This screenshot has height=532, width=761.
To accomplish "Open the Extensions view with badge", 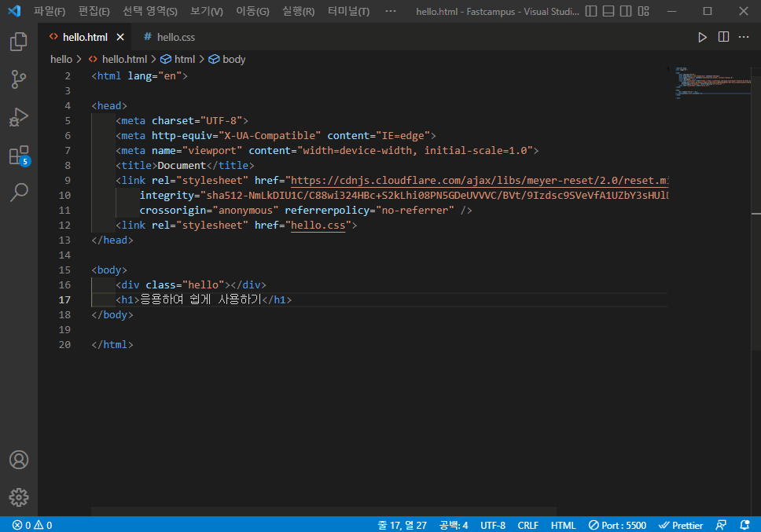I will tap(20, 156).
